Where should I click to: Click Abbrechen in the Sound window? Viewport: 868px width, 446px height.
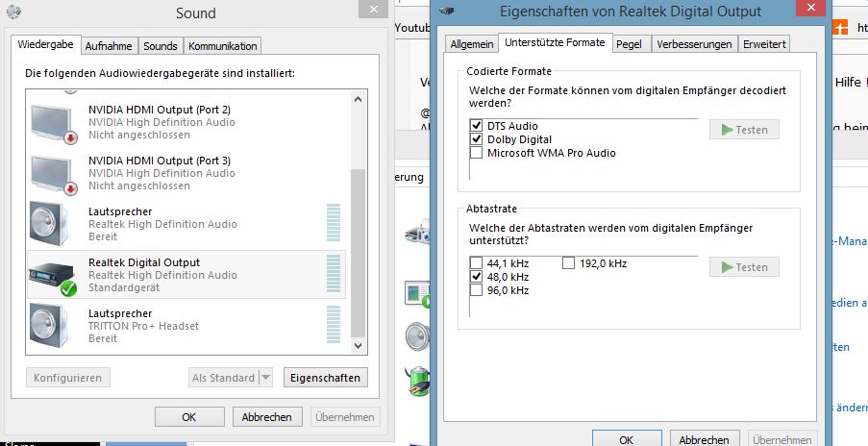267,416
